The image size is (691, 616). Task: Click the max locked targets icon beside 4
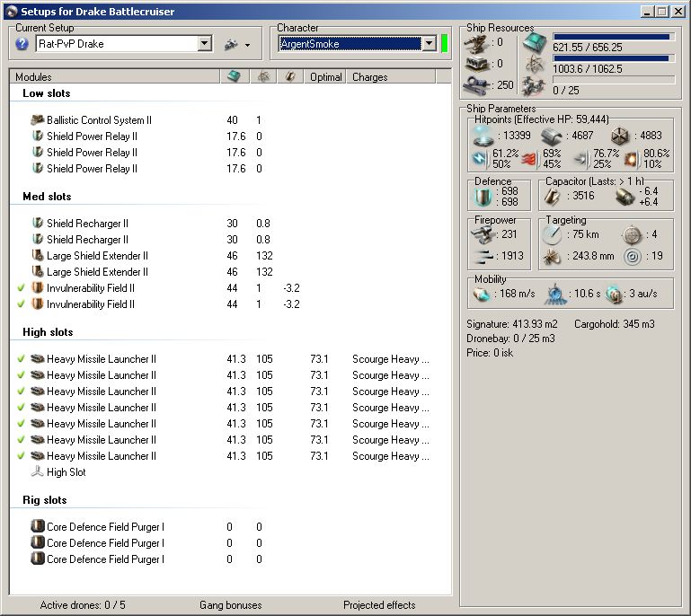[x=632, y=234]
